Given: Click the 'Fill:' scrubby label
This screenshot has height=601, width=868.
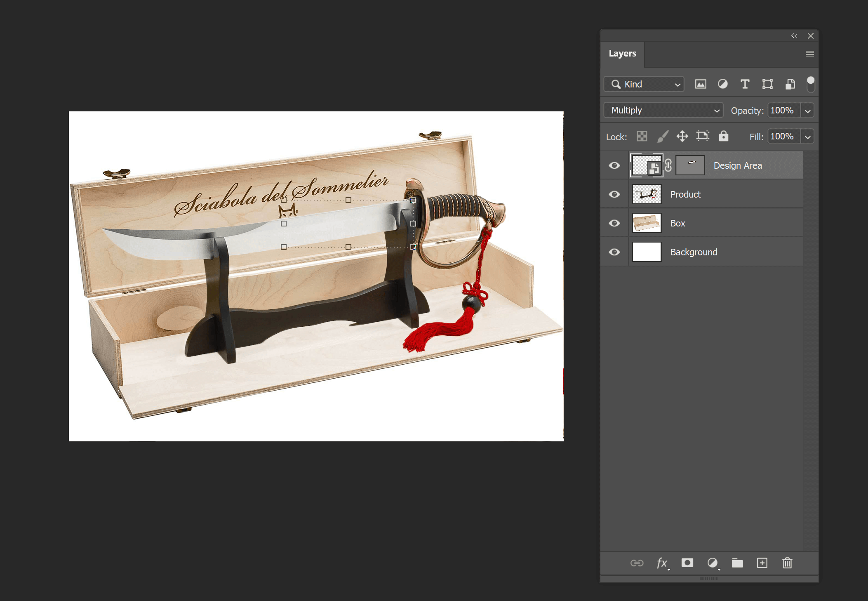Looking at the screenshot, I should click(x=756, y=137).
